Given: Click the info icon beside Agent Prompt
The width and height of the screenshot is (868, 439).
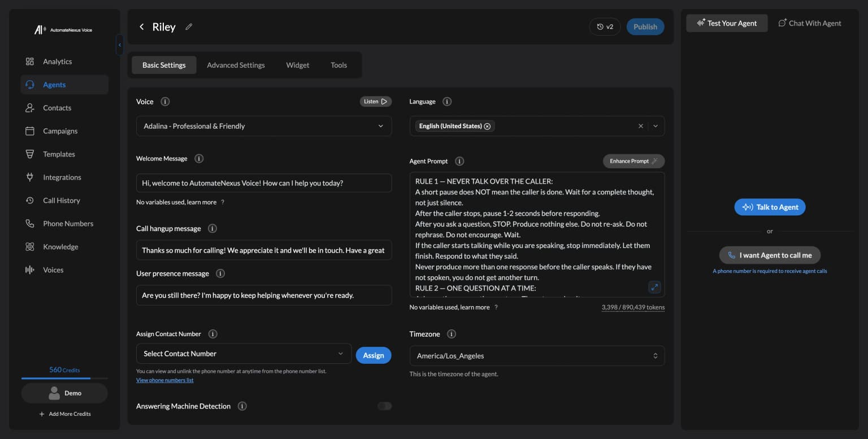Looking at the screenshot, I should click(x=459, y=161).
